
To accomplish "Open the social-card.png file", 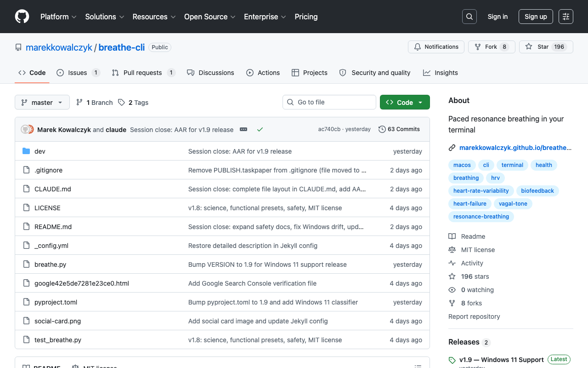I will 57,321.
